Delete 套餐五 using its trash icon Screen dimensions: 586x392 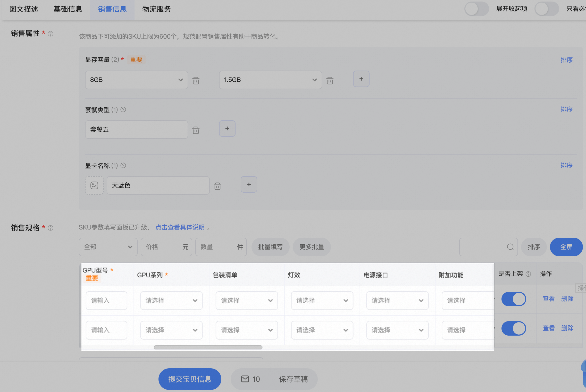pyautogui.click(x=196, y=130)
